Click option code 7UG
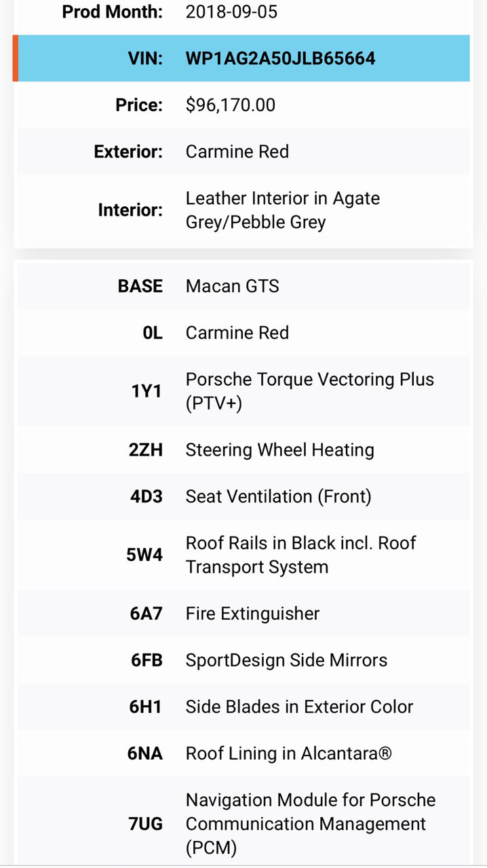The height and width of the screenshot is (868, 487). pyautogui.click(x=146, y=824)
